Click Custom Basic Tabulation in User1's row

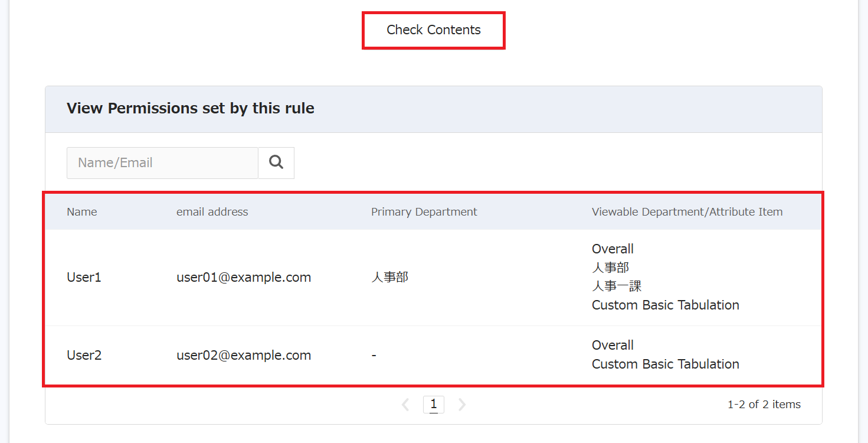665,305
